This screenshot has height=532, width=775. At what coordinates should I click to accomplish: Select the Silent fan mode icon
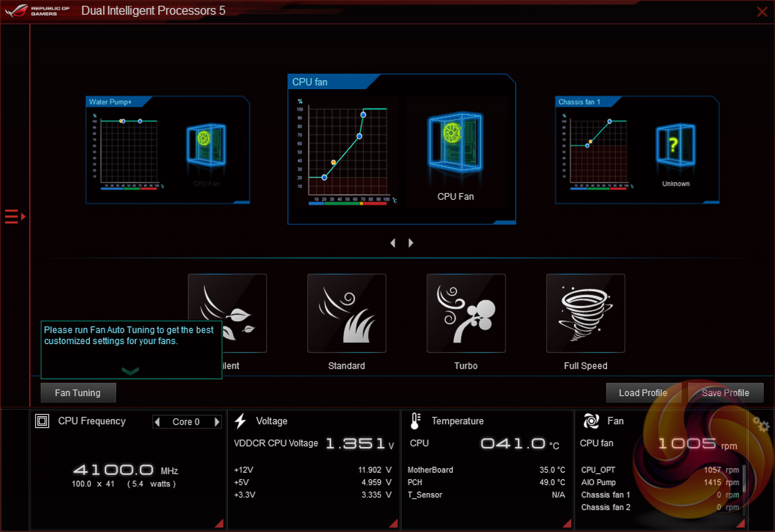tap(227, 313)
